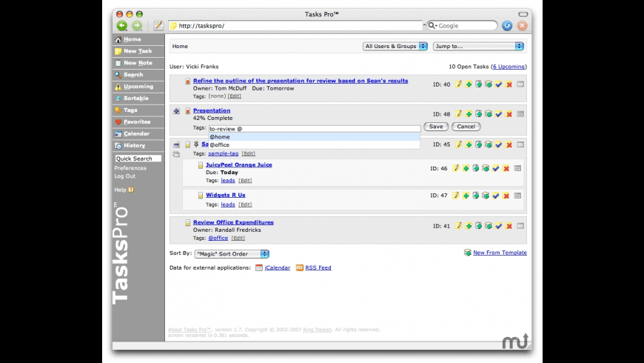The image size is (644, 363).
Task: Reload page with blue refresh icon
Action: [x=507, y=25]
